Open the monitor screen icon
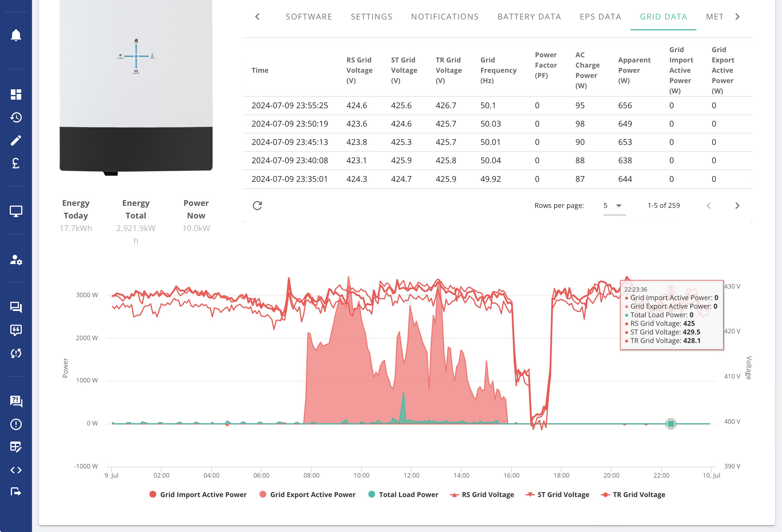 16,211
